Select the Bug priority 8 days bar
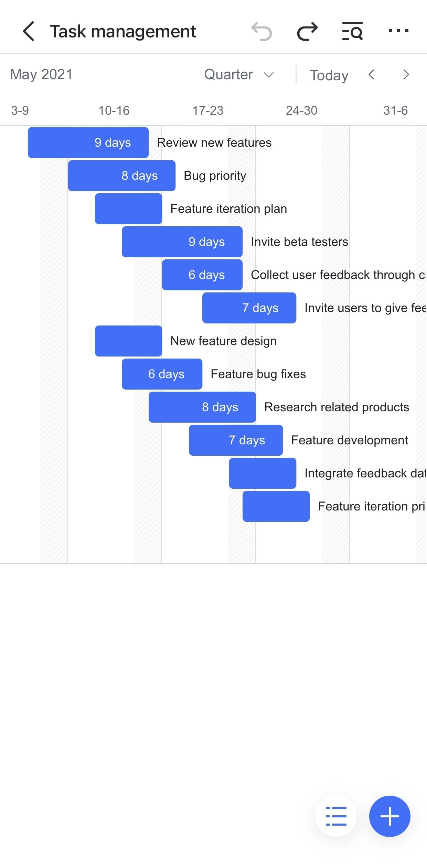427x868 pixels. (x=121, y=176)
